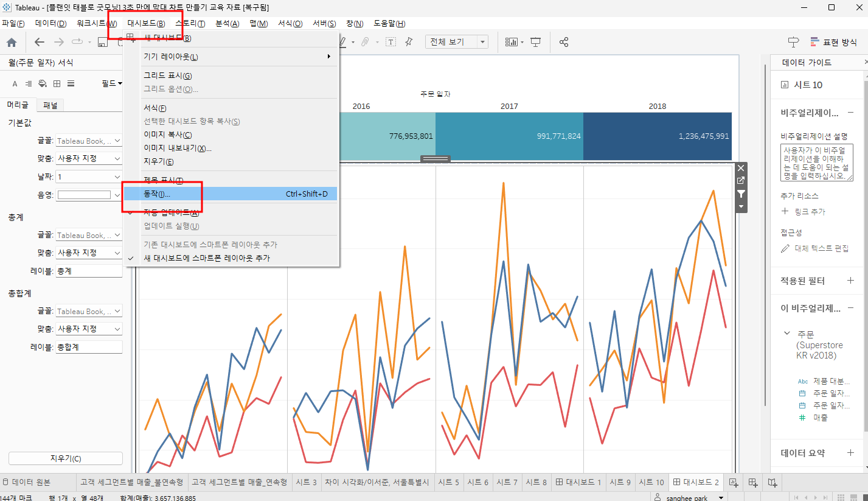The height and width of the screenshot is (501, 868).
Task: Open the 도움말(H) menu
Action: click(389, 23)
